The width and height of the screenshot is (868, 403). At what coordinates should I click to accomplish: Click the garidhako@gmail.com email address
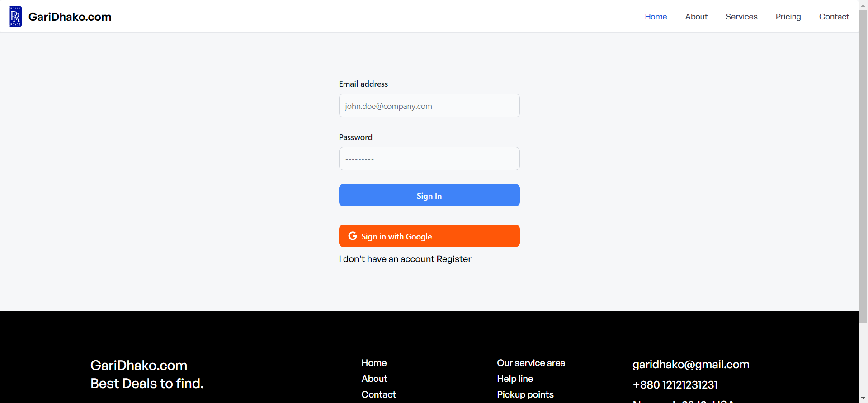coord(691,365)
